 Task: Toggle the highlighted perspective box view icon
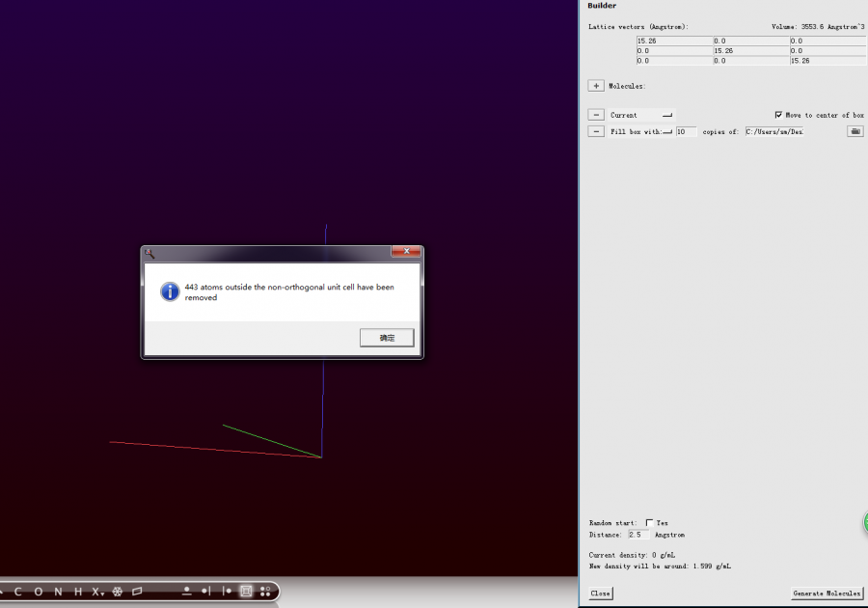pyautogui.click(x=246, y=592)
